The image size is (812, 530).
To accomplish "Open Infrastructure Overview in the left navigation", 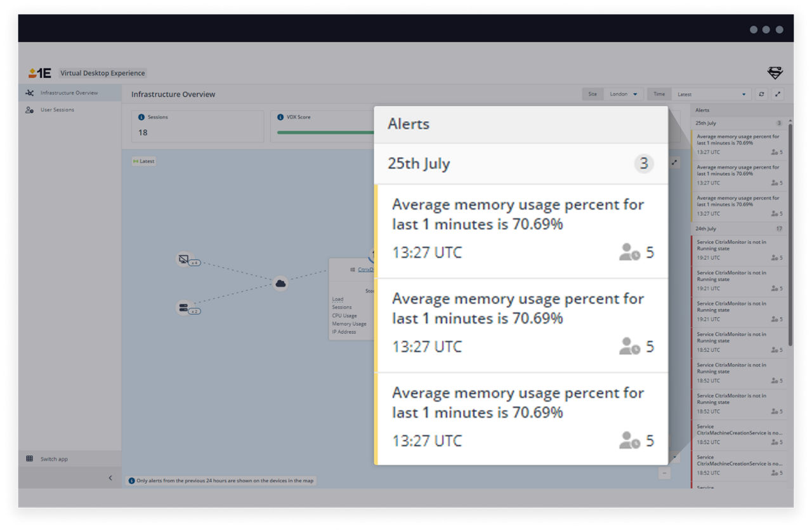I will point(70,93).
